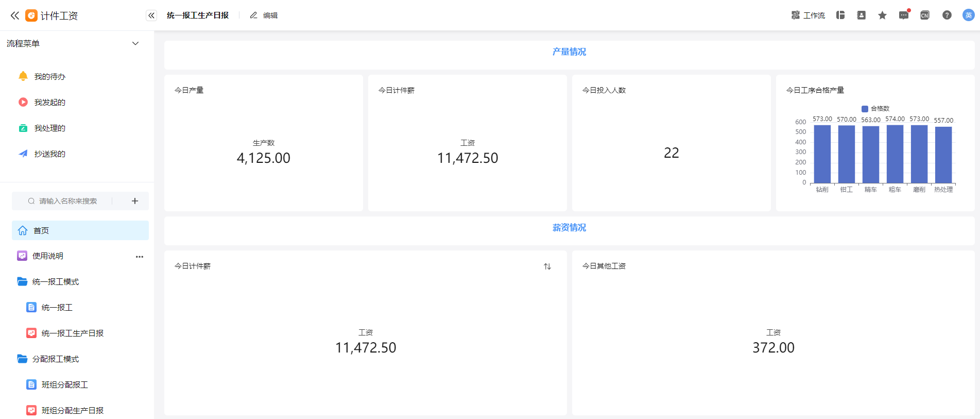
Task: Click the magnifier icon in sidebar search
Action: tap(31, 201)
